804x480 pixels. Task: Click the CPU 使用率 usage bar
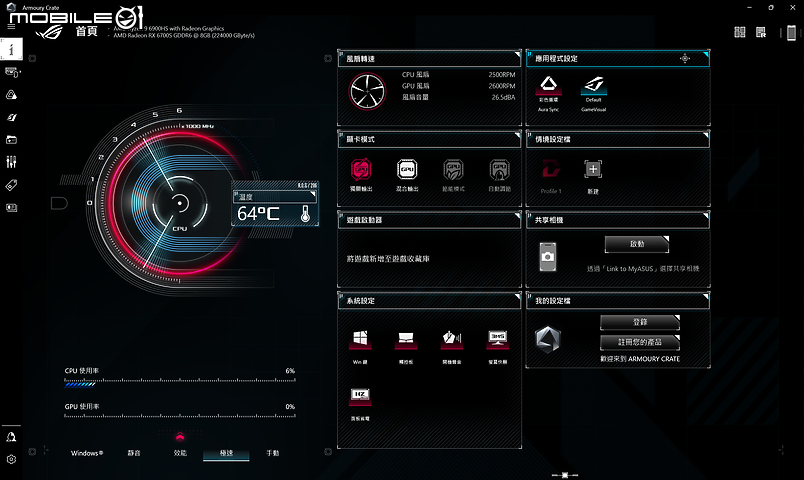point(180,382)
